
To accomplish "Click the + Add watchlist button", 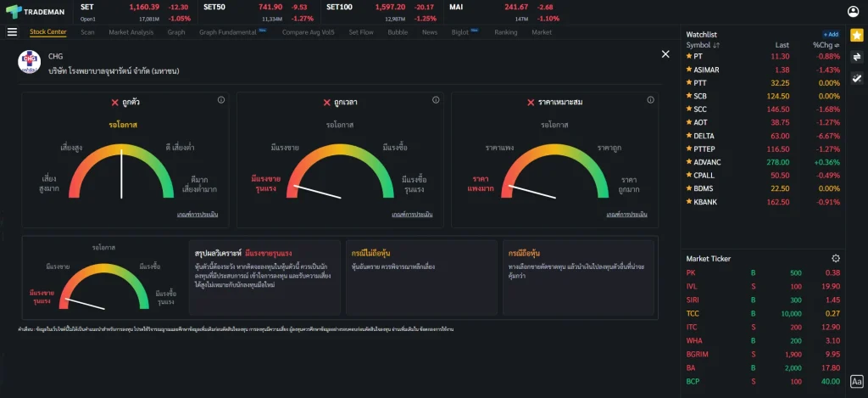I will coord(830,34).
